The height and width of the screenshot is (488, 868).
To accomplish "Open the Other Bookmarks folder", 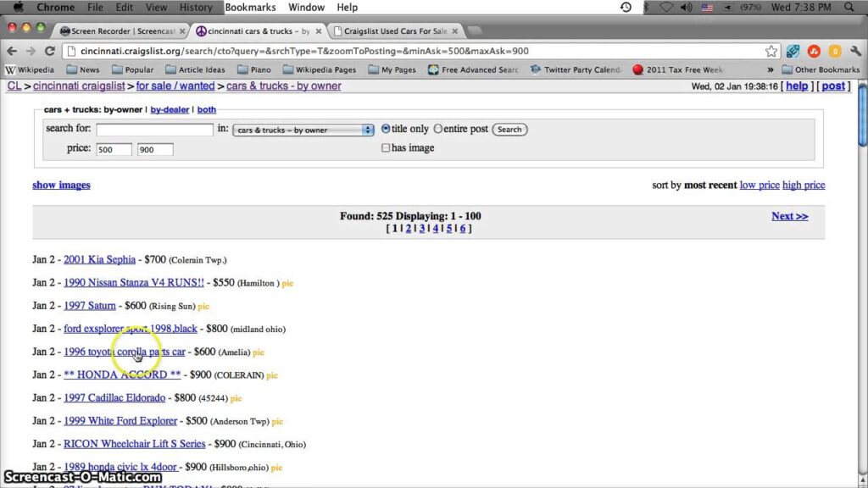I will (x=820, y=70).
